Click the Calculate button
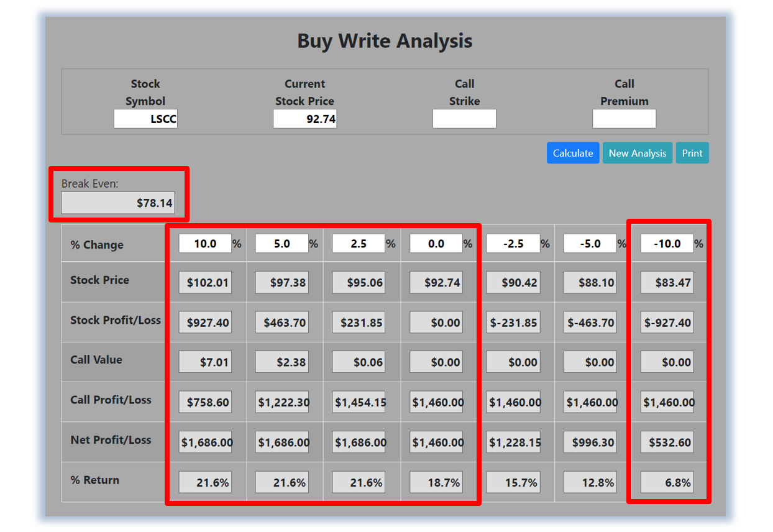This screenshot has height=532, width=773. (572, 154)
